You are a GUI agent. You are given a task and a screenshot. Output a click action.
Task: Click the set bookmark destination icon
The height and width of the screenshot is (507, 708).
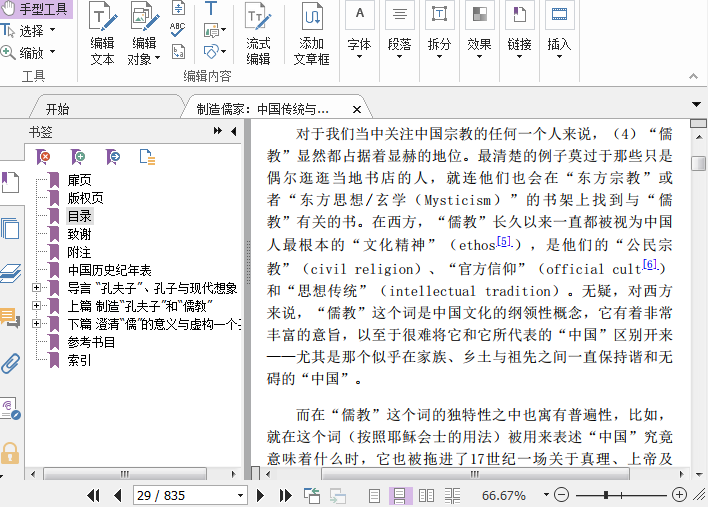(112, 157)
